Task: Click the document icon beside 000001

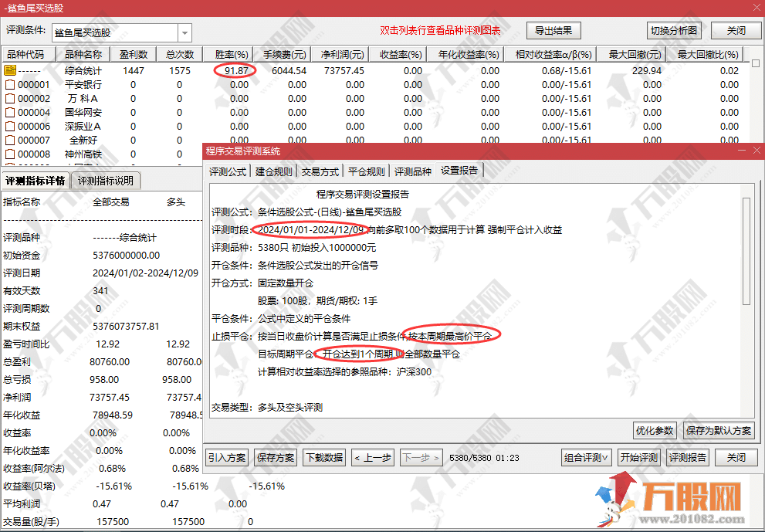Action: [10, 84]
